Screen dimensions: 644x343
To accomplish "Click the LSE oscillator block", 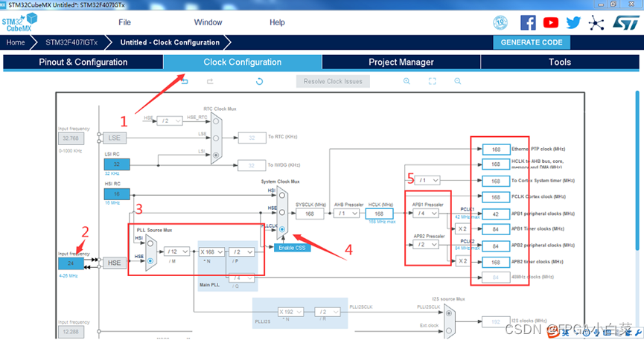I will click(114, 138).
